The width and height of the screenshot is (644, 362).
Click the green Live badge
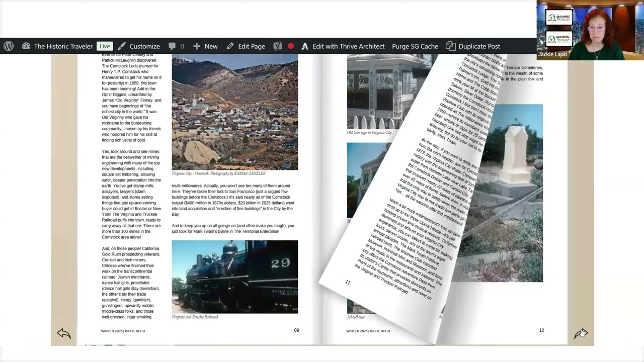tap(105, 46)
